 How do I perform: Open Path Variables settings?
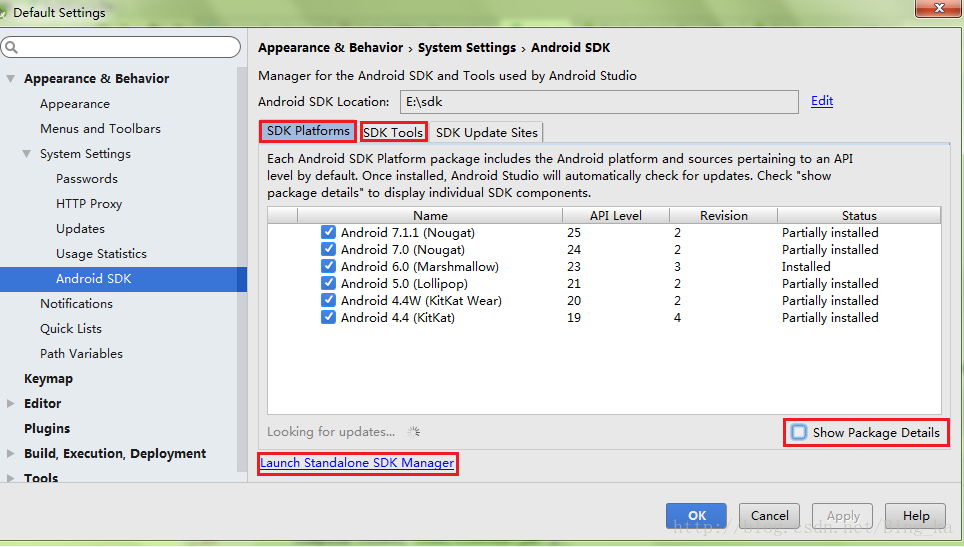[81, 354]
